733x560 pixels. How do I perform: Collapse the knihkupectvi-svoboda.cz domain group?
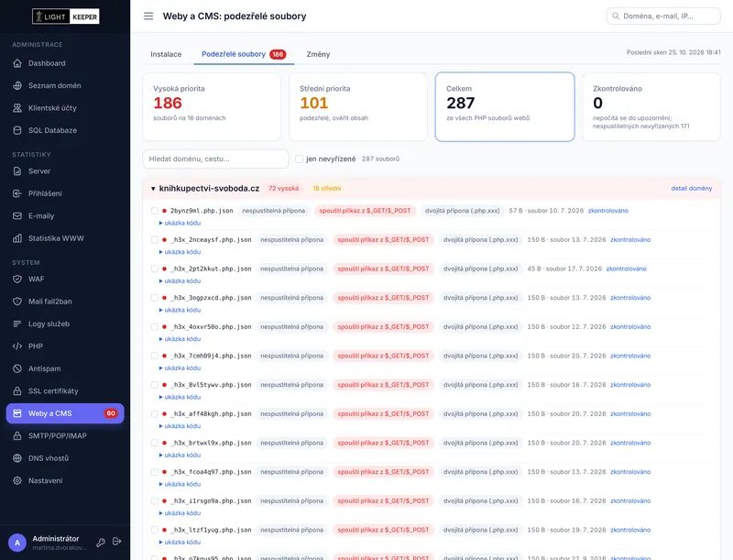153,189
